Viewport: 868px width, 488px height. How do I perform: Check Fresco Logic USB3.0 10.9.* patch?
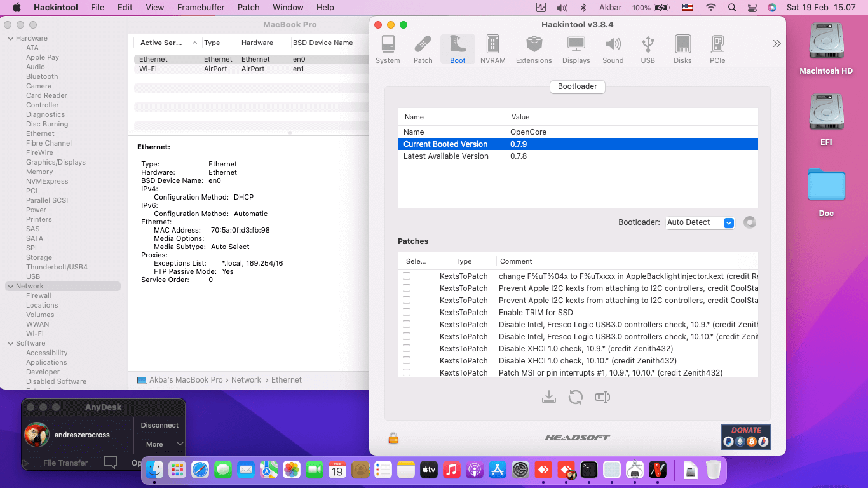[407, 324]
